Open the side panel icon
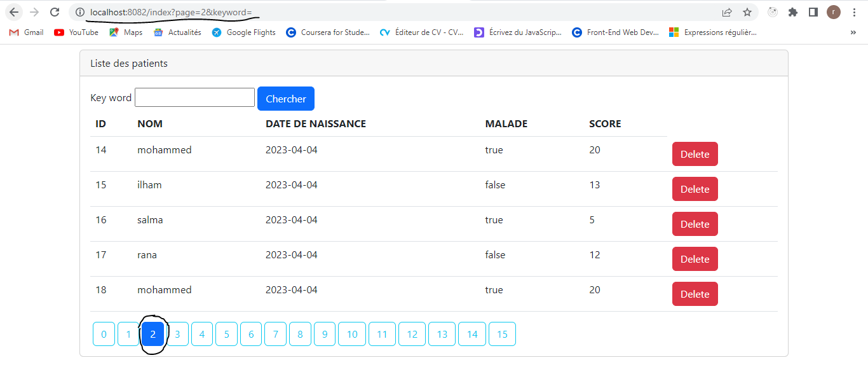The height and width of the screenshot is (381, 868). (x=813, y=11)
